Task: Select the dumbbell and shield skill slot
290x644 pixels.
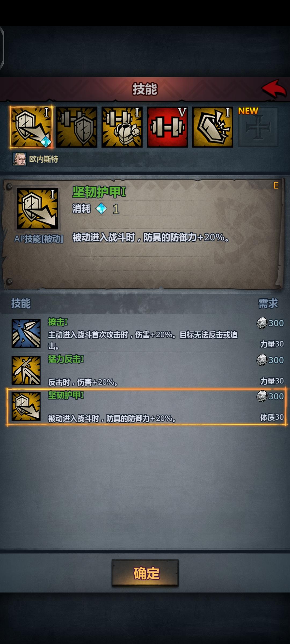Action: pos(77,127)
